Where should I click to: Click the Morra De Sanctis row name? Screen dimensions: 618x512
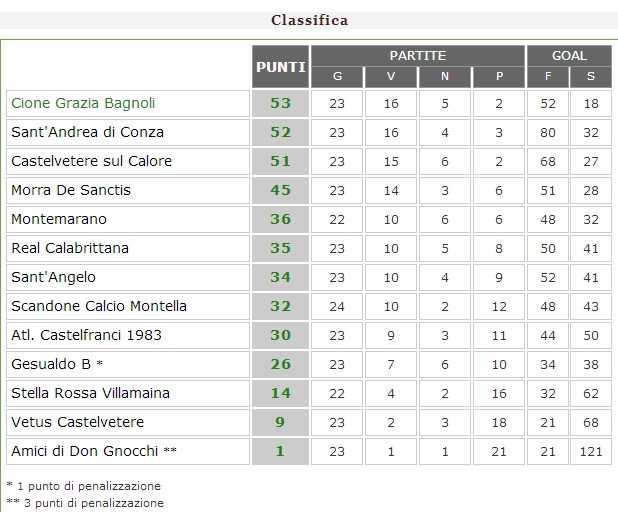pyautogui.click(x=71, y=190)
